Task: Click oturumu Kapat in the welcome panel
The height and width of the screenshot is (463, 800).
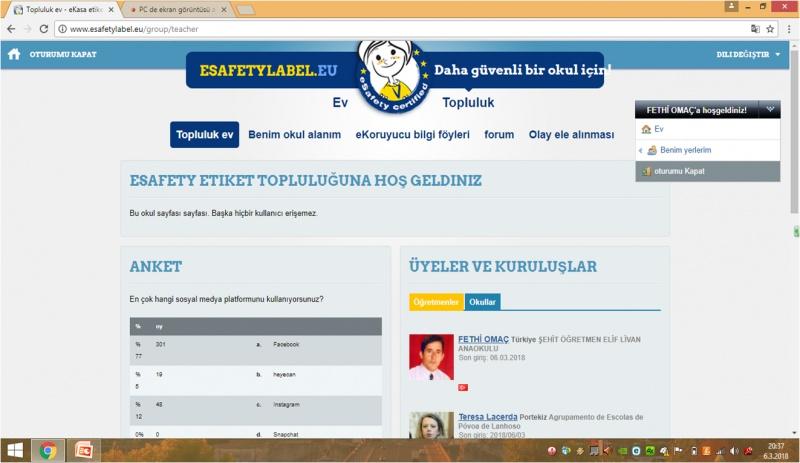Action: (x=680, y=171)
